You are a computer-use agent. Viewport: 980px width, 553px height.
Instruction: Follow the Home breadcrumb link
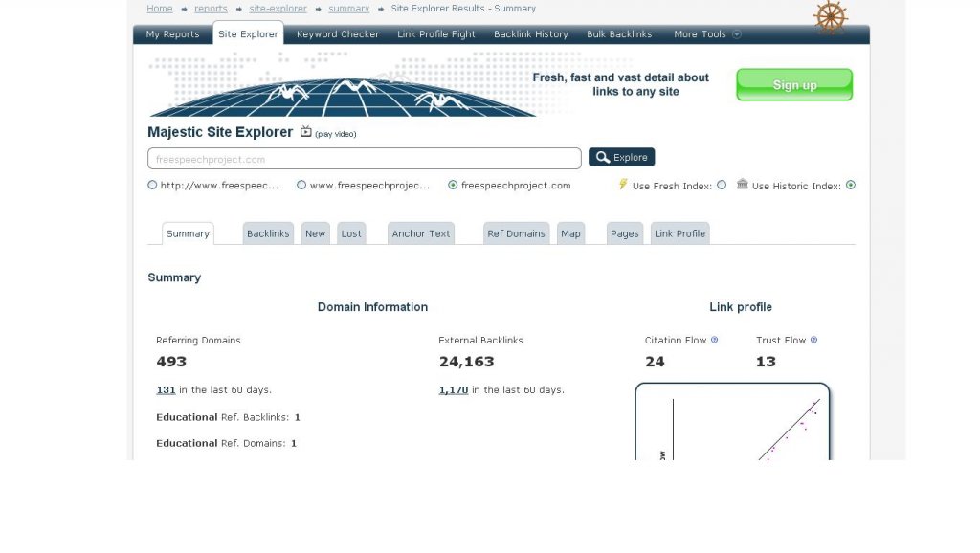(x=160, y=9)
